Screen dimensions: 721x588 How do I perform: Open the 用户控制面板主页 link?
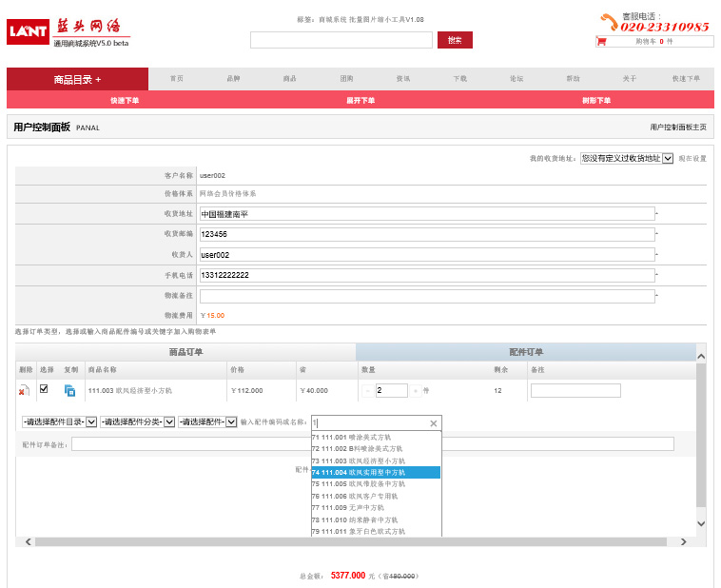coord(678,127)
